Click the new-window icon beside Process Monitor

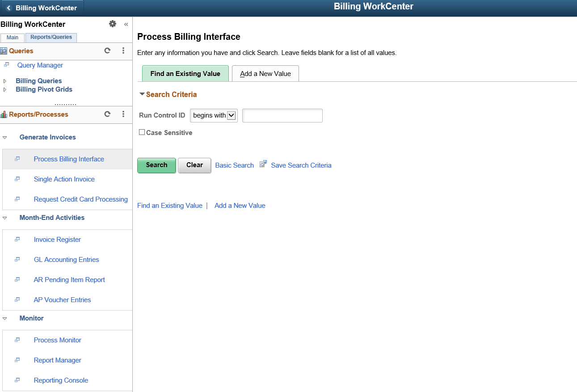point(17,340)
